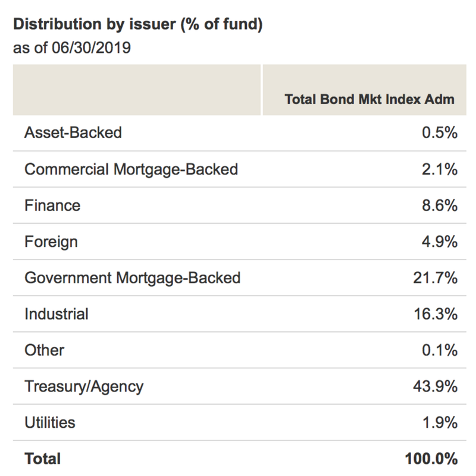
Task: Click the 16.3% Industrial value
Action: (436, 314)
